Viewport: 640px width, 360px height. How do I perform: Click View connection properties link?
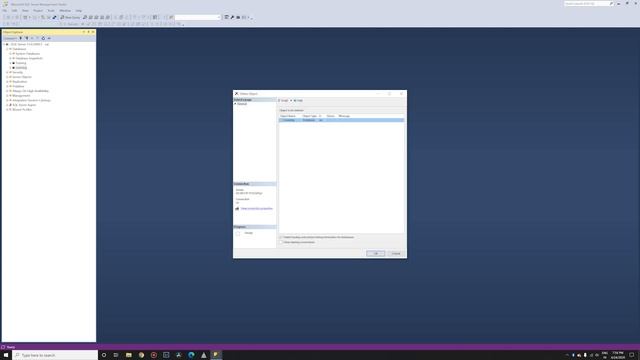click(257, 209)
